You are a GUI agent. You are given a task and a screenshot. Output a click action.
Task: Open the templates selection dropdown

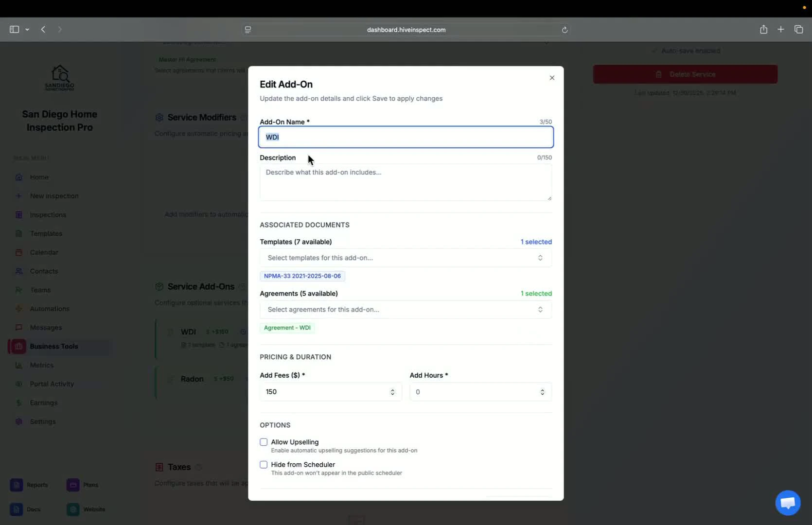[406, 258]
